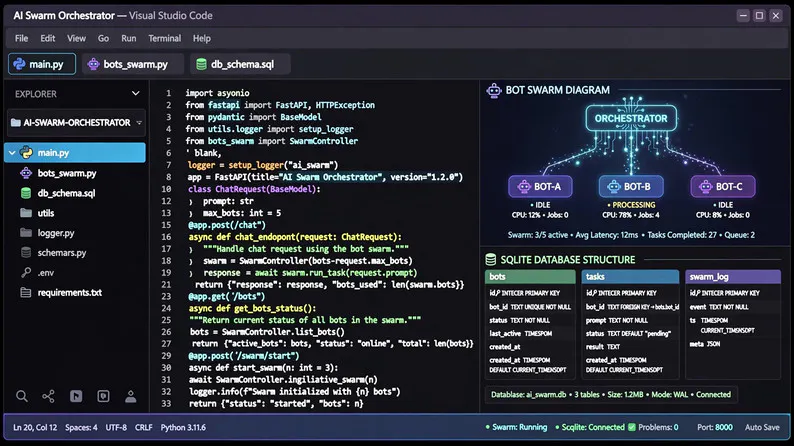Expand the AI-SWARM-ORCHESTRATOR folder dropdown arrow
This screenshot has height=446, width=794.
coord(139,123)
